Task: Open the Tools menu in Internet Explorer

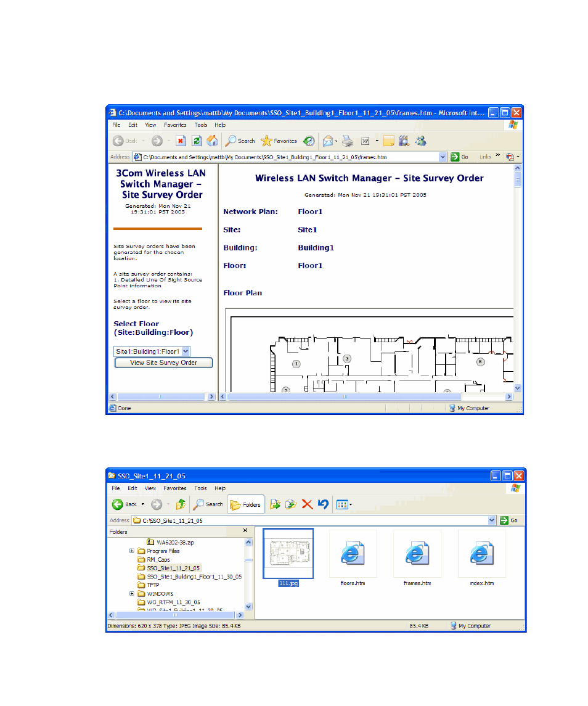Action: (x=201, y=125)
